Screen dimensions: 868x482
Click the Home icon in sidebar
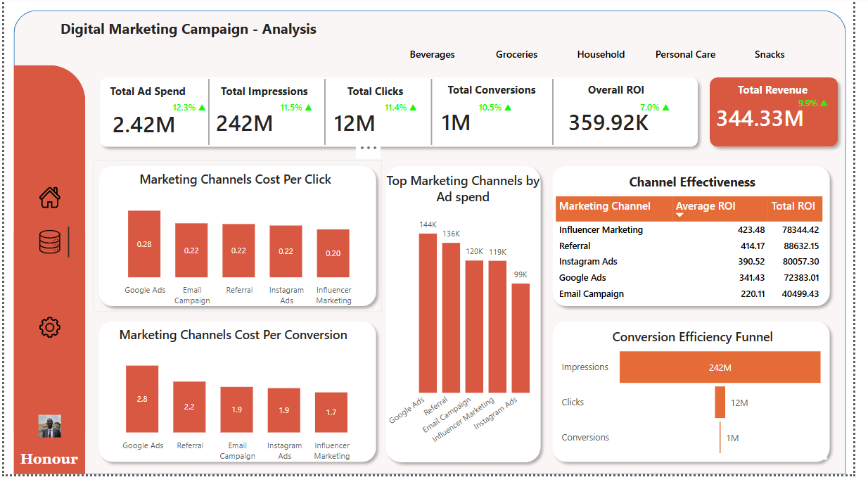[x=49, y=198]
